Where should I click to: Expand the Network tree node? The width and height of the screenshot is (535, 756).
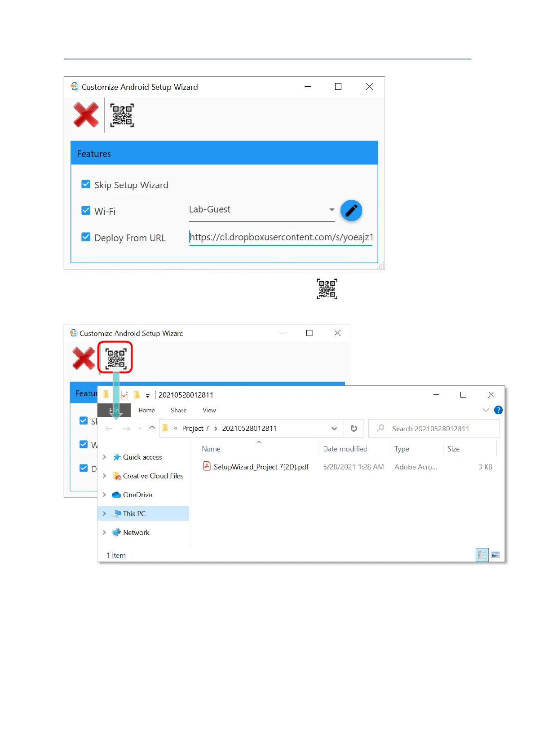click(104, 532)
